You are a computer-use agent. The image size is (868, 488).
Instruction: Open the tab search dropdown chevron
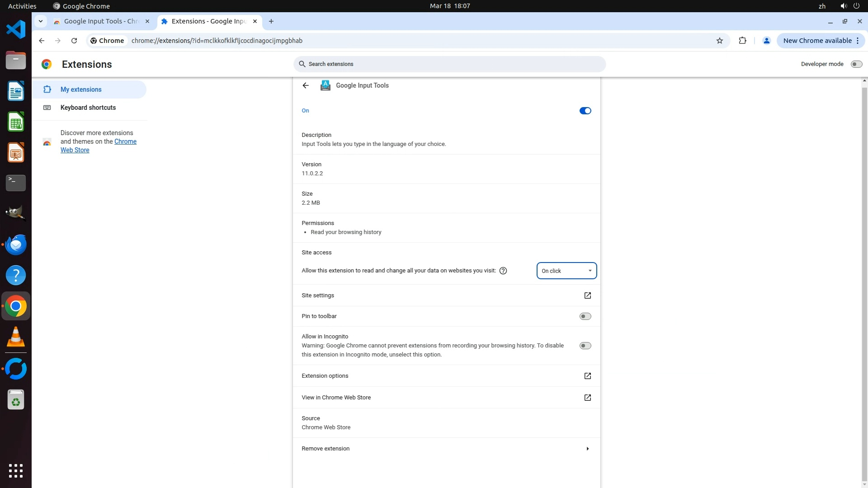41,21
